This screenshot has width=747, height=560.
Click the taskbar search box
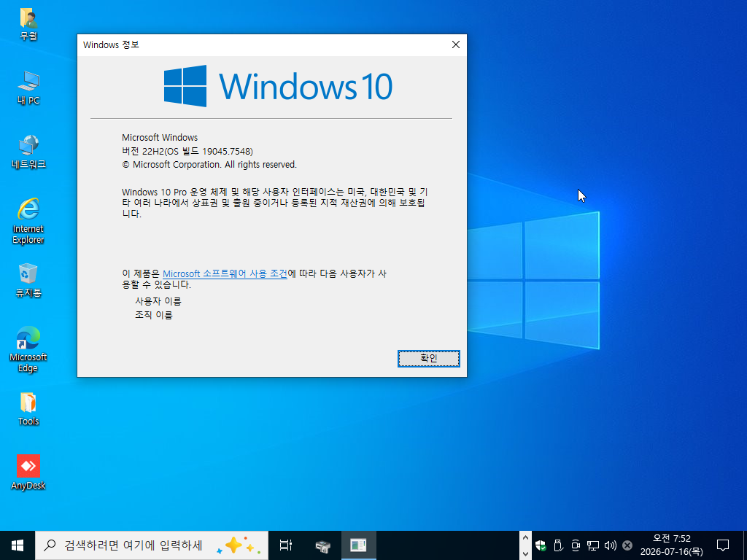(x=152, y=545)
